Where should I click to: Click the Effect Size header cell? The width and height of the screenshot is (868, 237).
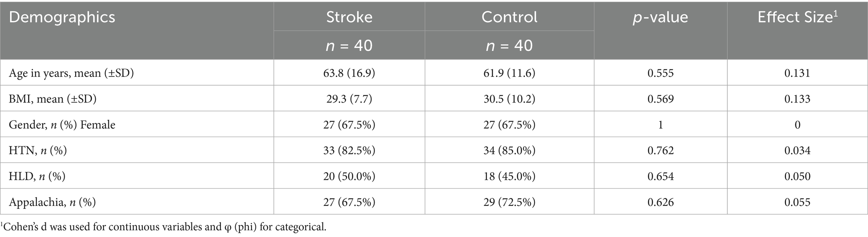pos(797,17)
